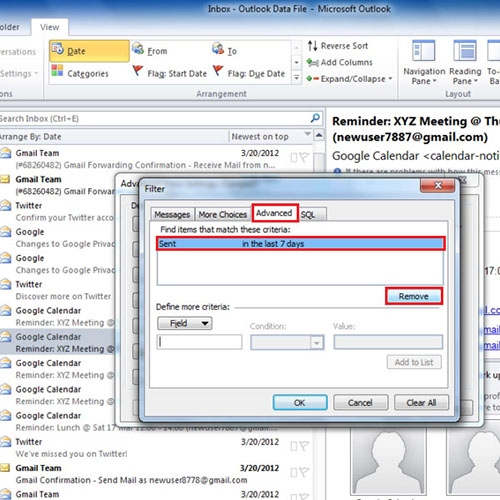Click Cancel in Filter dialog
The height and width of the screenshot is (500, 500).
click(360, 403)
